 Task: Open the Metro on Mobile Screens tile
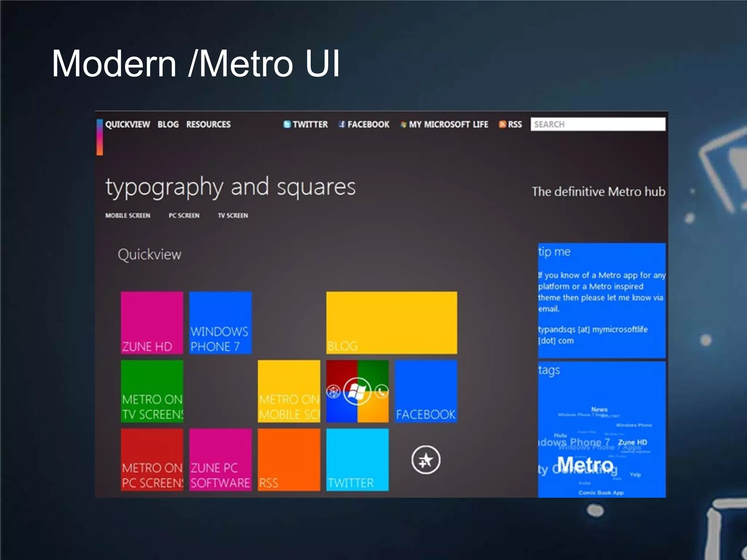coord(289,391)
